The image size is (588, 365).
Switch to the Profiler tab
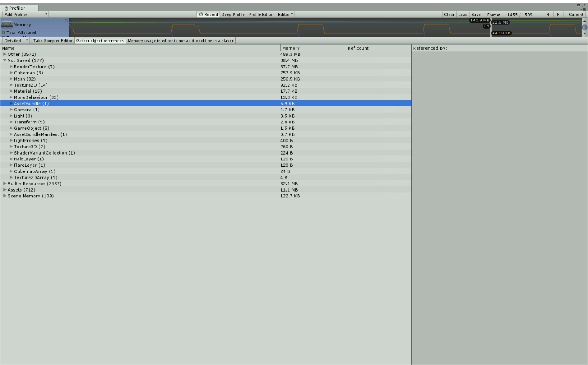tap(19, 8)
